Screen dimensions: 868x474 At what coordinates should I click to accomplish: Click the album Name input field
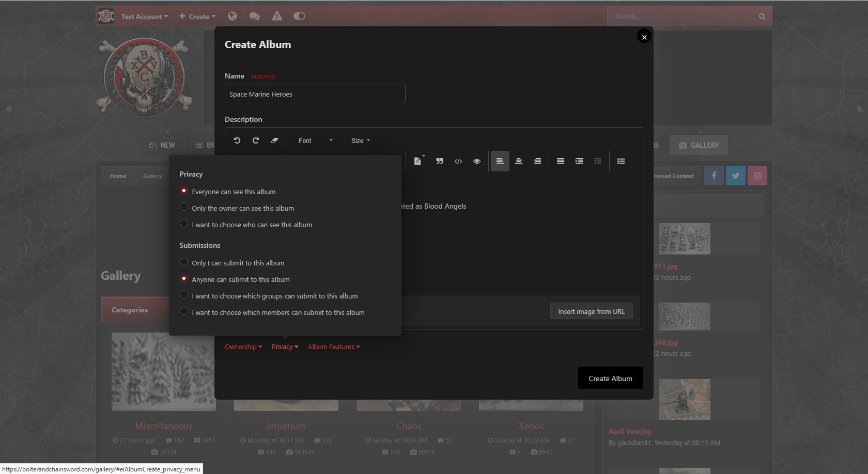[315, 94]
